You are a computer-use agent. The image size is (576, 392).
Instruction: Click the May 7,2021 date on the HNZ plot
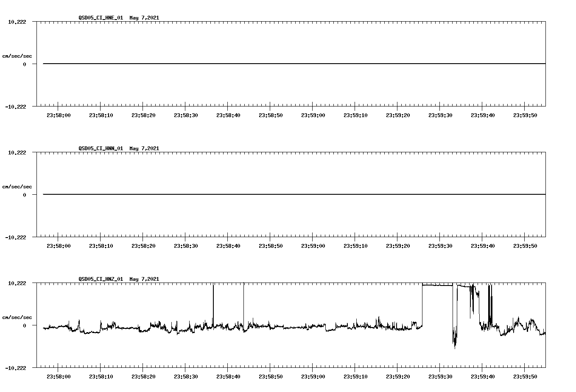pos(144,279)
